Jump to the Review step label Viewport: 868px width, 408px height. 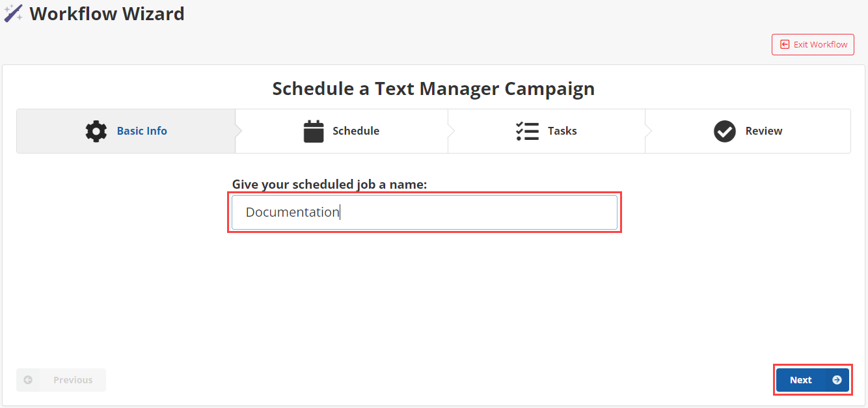click(x=764, y=131)
